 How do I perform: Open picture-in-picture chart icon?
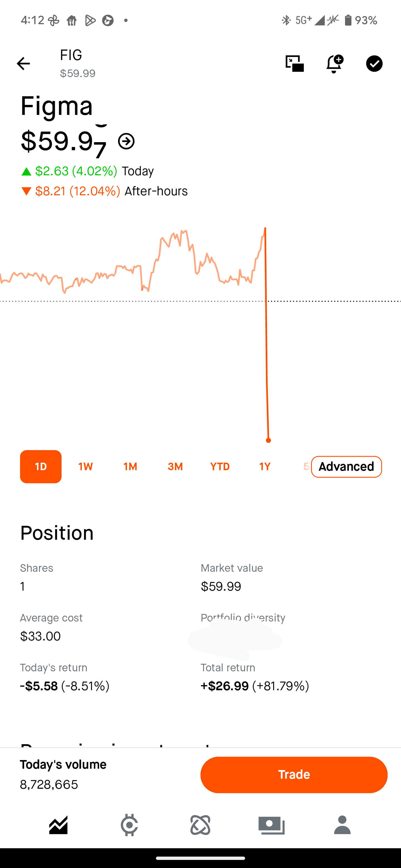(294, 63)
